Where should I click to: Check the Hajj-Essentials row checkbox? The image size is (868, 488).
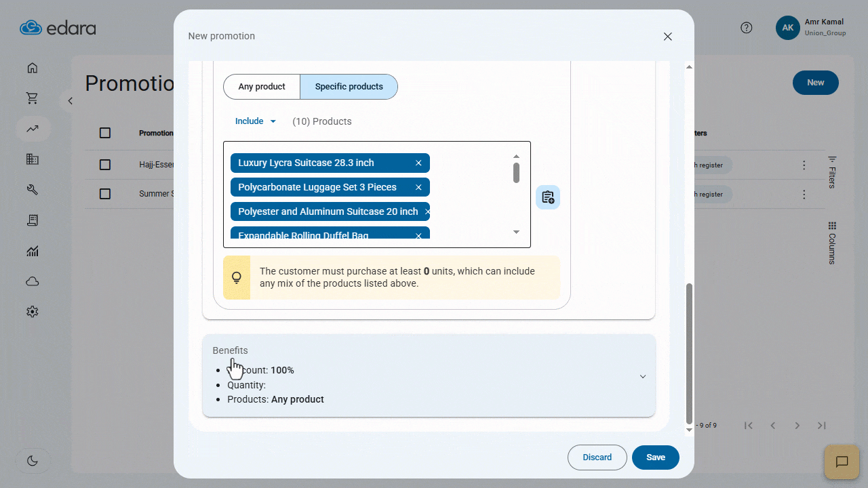click(105, 165)
